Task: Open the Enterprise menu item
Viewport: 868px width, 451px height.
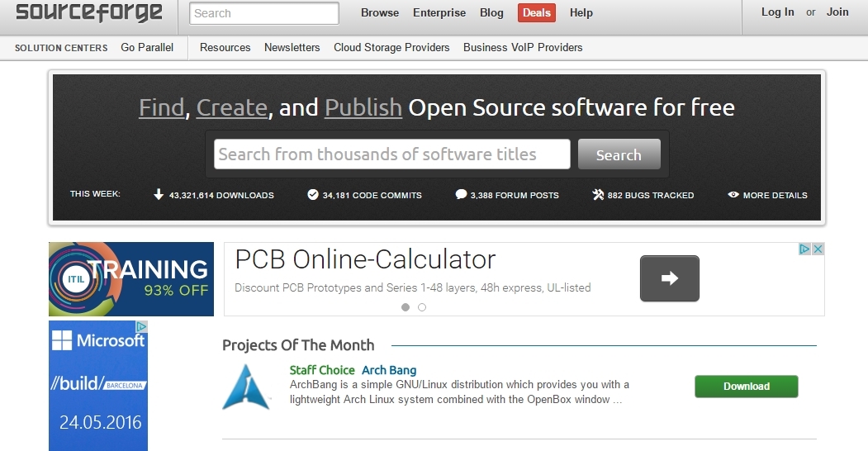Action: click(439, 12)
